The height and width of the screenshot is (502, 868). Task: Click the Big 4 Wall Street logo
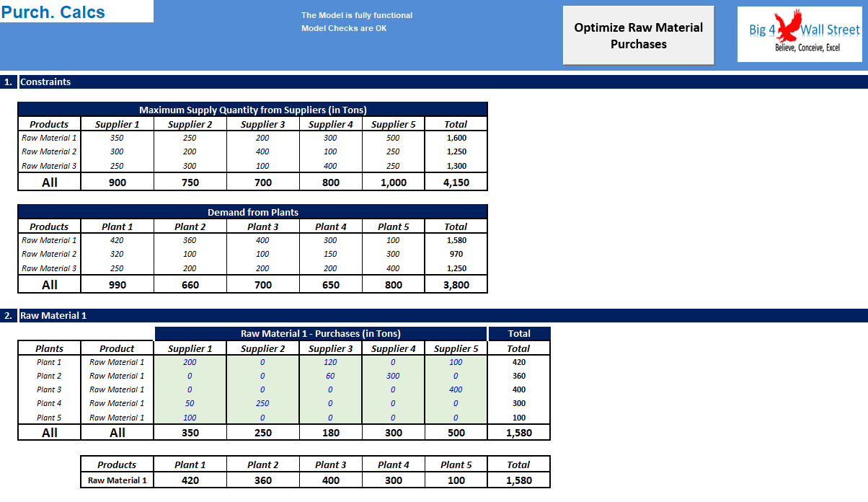coord(800,34)
